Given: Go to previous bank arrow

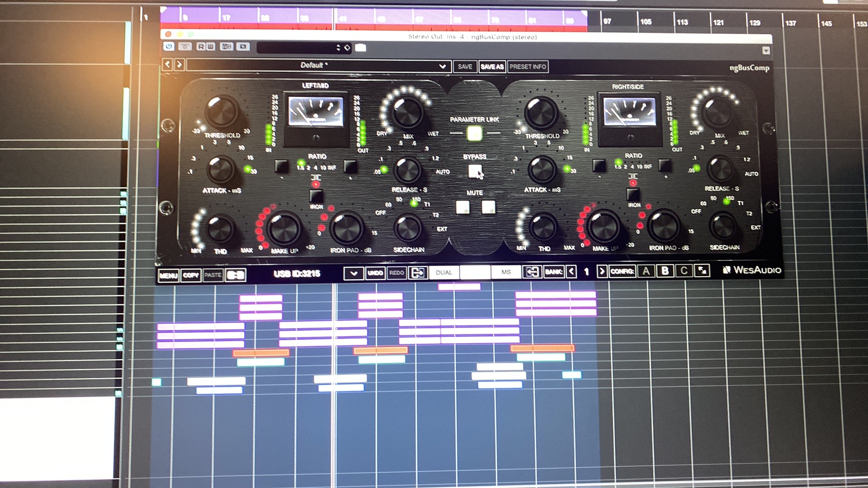Looking at the screenshot, I should click(x=571, y=272).
